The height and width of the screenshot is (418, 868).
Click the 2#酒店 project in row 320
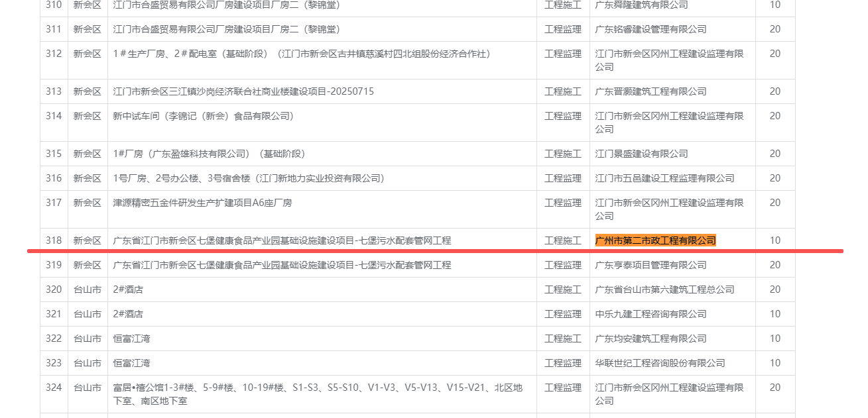128,289
